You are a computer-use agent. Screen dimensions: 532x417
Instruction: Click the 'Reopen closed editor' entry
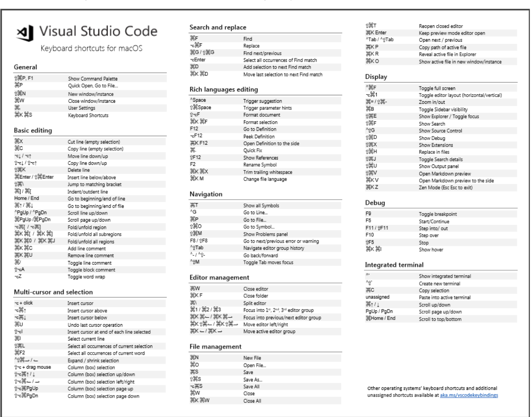(441, 26)
